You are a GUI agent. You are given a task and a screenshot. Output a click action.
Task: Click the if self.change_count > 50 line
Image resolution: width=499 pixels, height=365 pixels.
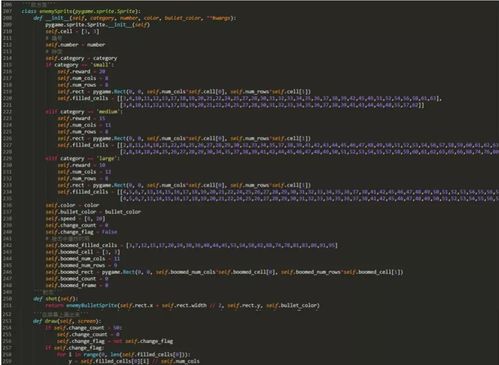pyautogui.click(x=84, y=328)
